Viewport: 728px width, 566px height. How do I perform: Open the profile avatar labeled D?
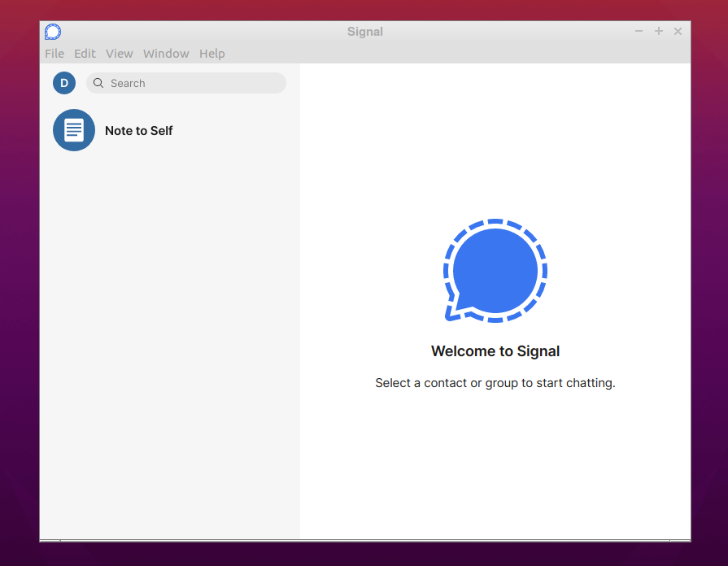(x=64, y=83)
